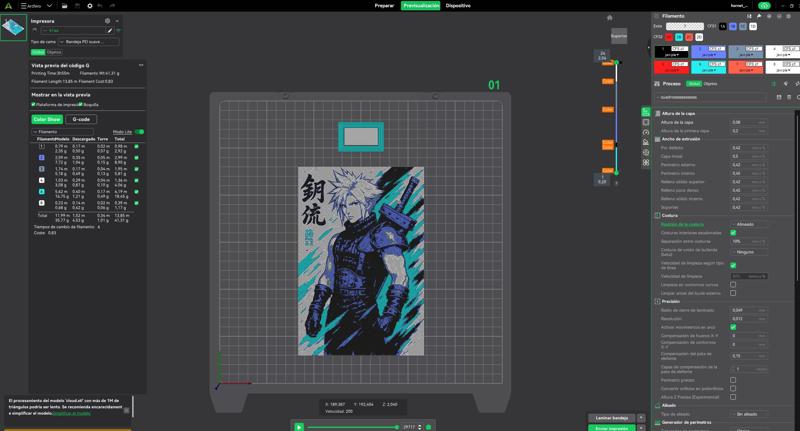Select the black 1A CFS1 slot swatch
800x431 pixels.
722,26
